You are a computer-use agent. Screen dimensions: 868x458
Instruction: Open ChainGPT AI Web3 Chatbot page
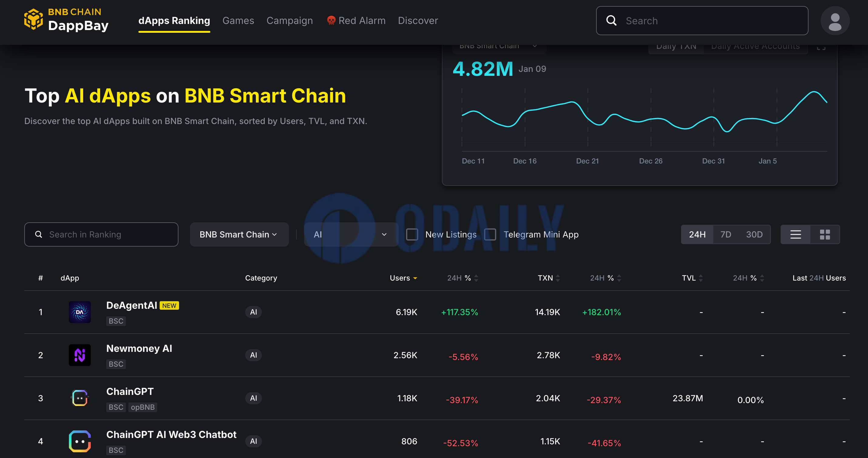pyautogui.click(x=171, y=434)
